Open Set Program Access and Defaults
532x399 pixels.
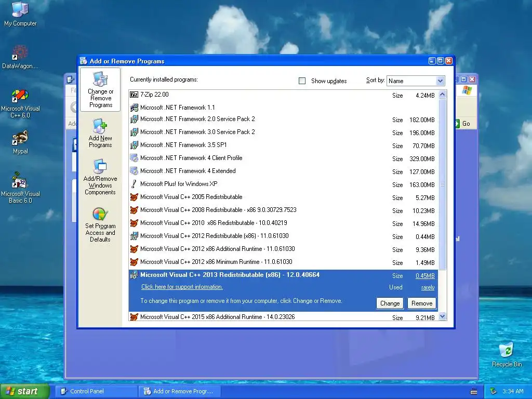point(100,224)
